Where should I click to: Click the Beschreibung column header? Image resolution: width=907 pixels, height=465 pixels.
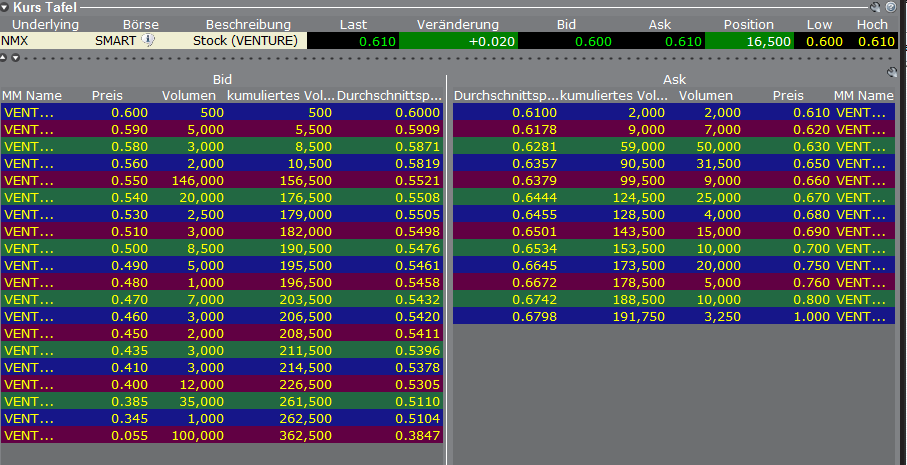(x=248, y=24)
